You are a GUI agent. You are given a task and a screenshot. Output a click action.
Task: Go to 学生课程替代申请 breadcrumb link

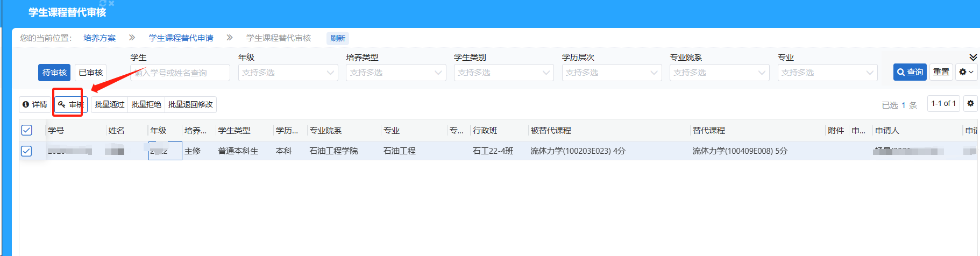coord(181,38)
